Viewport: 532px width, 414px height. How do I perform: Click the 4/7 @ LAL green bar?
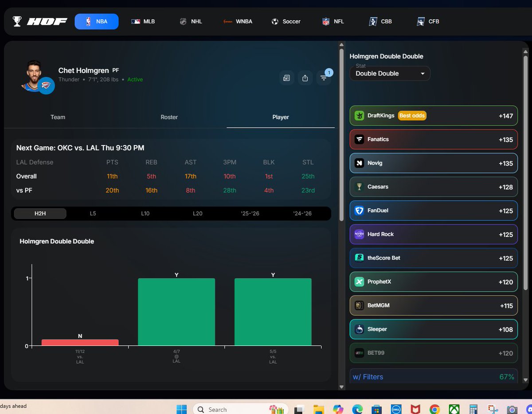176,312
